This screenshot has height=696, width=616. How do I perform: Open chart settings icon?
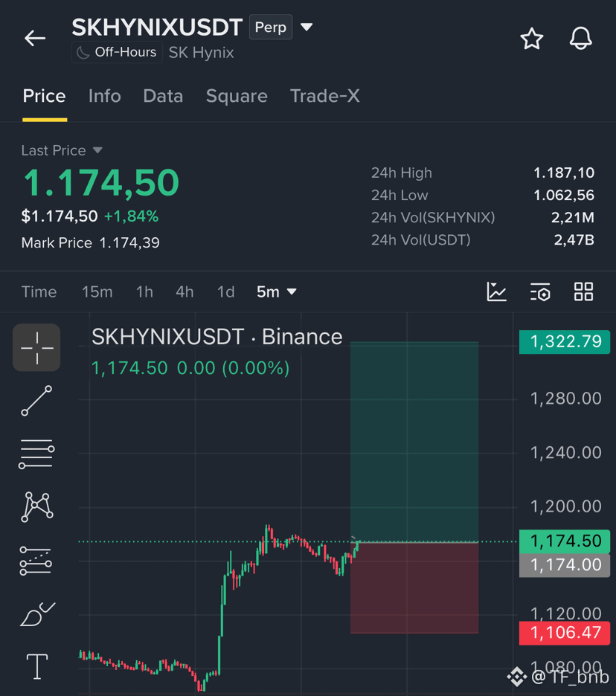coord(540,291)
